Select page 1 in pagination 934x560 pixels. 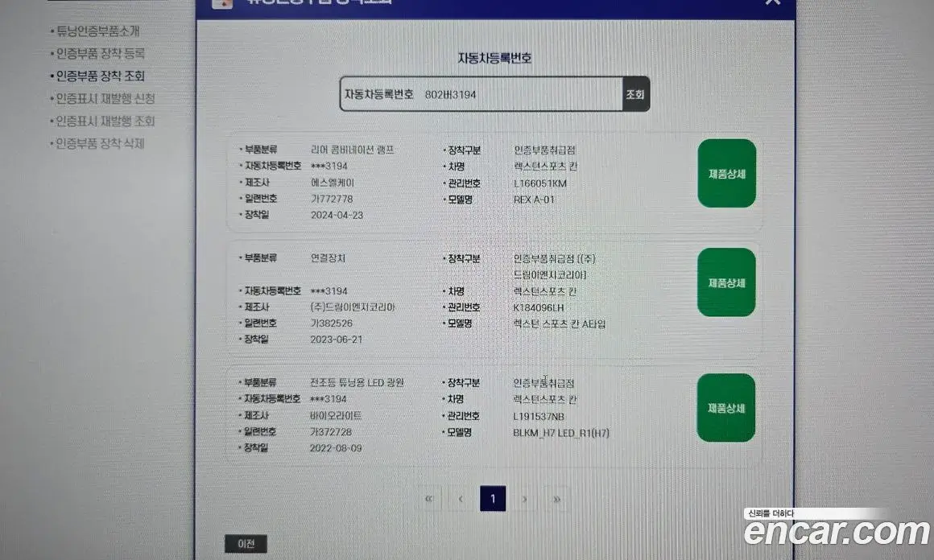(x=493, y=499)
